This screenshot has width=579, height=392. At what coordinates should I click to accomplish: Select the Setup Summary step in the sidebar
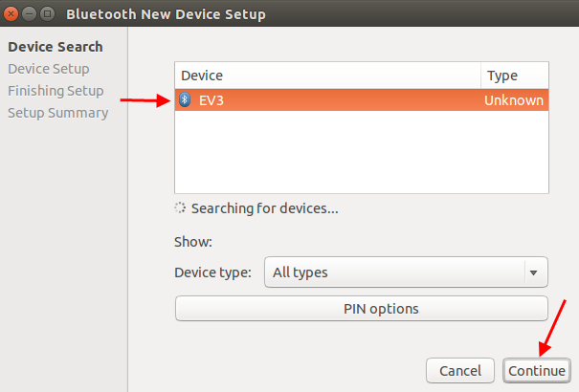coord(58,113)
